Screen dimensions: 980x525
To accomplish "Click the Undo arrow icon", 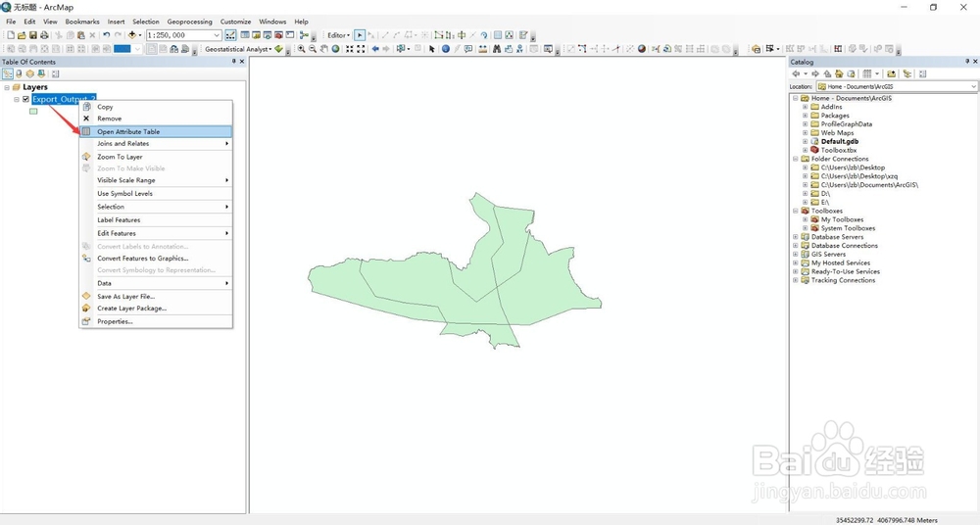I will [x=106, y=35].
